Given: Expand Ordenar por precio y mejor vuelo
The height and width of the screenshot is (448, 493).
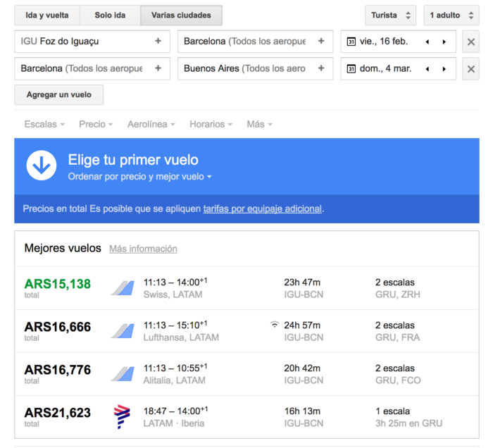Looking at the screenshot, I should point(139,177).
